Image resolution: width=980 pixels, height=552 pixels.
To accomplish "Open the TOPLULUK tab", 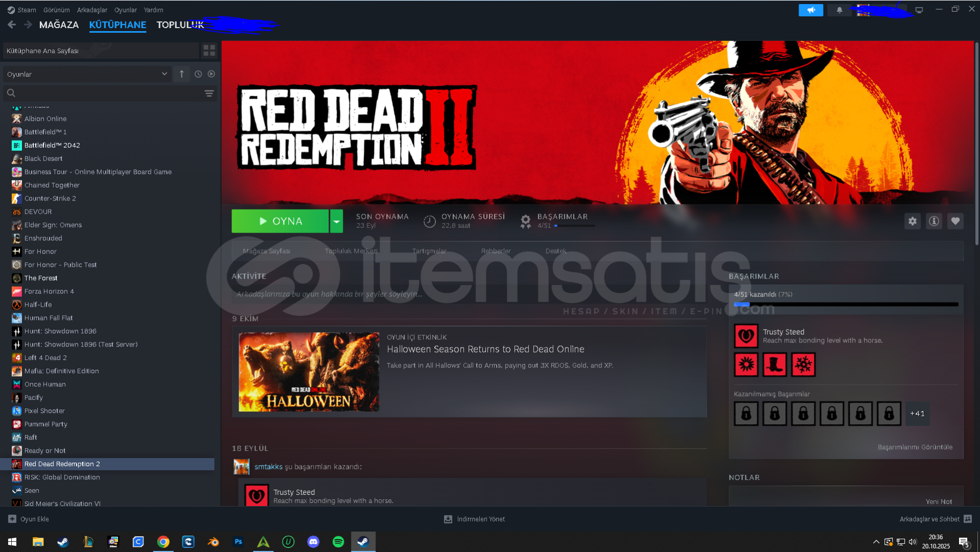I will tap(180, 25).
